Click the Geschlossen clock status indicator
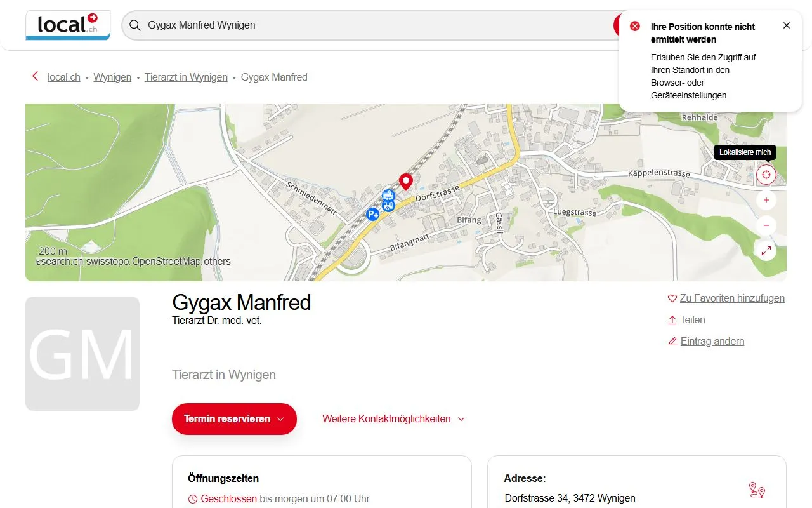The height and width of the screenshot is (508, 812). pyautogui.click(x=192, y=498)
